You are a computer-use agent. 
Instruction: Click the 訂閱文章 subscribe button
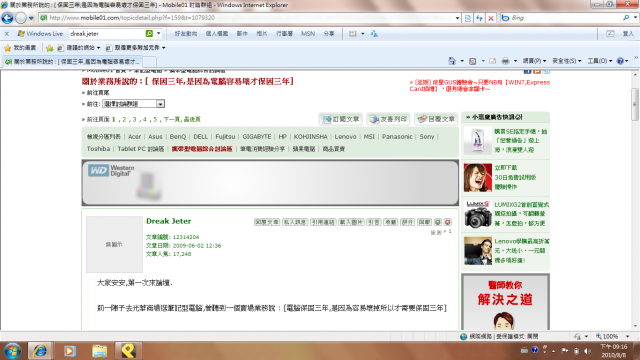(x=341, y=119)
